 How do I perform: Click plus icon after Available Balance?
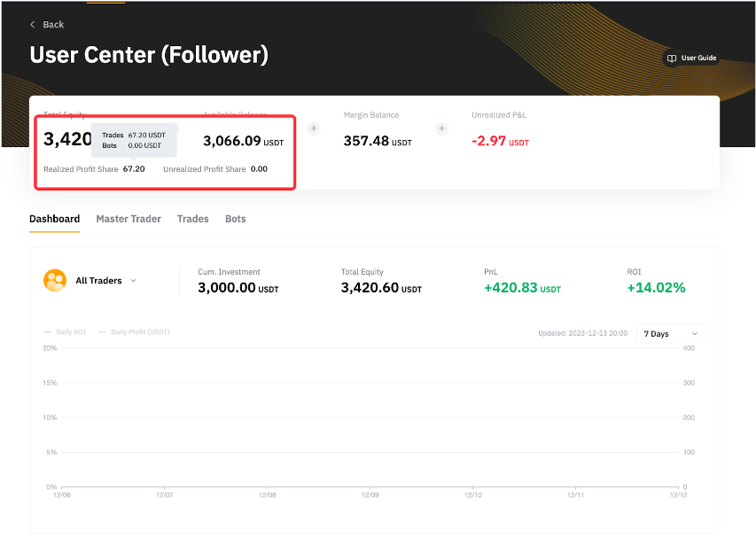point(313,128)
